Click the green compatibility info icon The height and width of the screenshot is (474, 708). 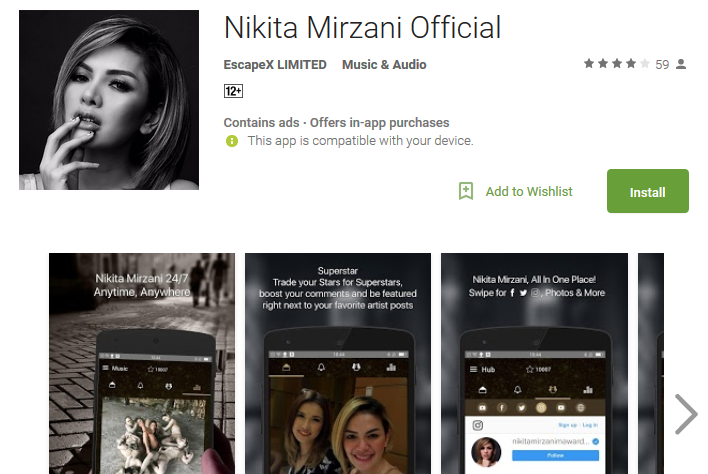(x=232, y=141)
